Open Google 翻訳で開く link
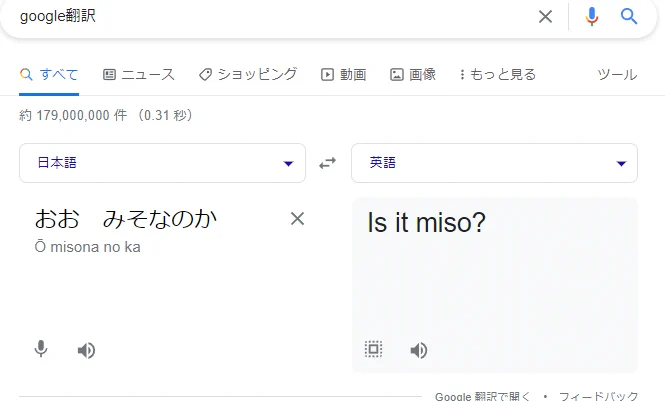The width and height of the screenshot is (665, 401). (x=483, y=396)
